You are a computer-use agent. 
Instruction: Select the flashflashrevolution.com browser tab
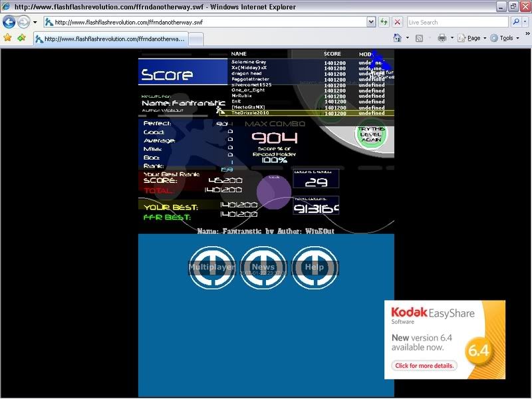(x=110, y=39)
